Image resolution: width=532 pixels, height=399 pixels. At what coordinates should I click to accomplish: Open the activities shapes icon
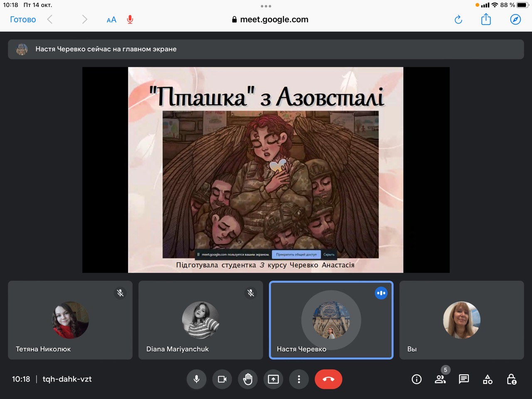point(488,379)
